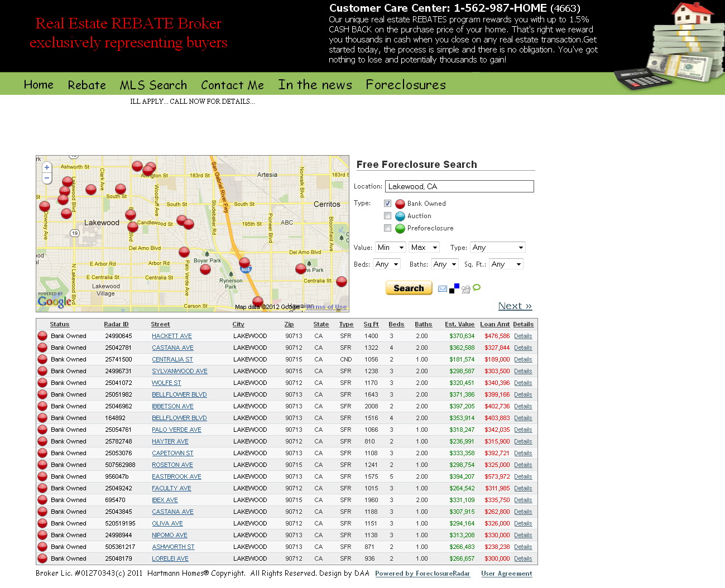Click the Location input field
Screen dimensions: 725x588
point(459,186)
